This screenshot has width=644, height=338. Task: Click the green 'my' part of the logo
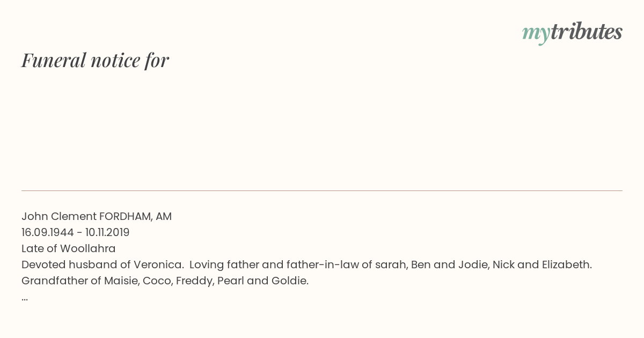pyautogui.click(x=536, y=34)
